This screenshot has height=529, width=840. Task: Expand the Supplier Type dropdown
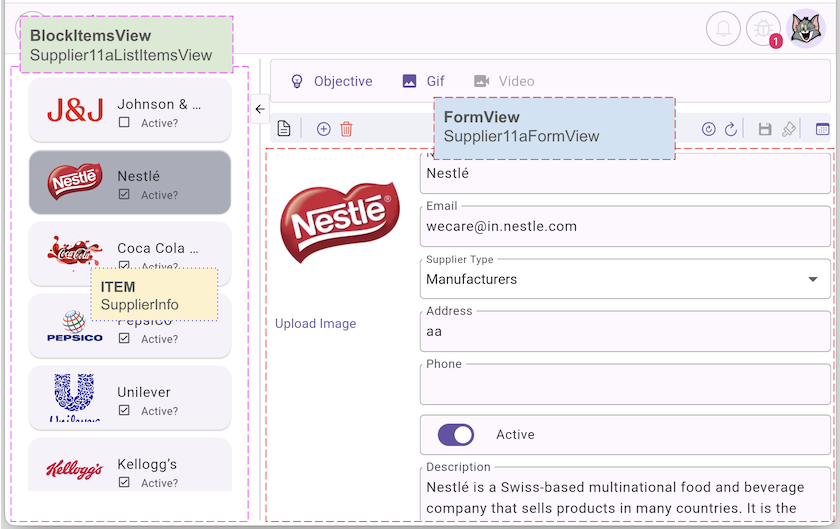click(x=811, y=279)
